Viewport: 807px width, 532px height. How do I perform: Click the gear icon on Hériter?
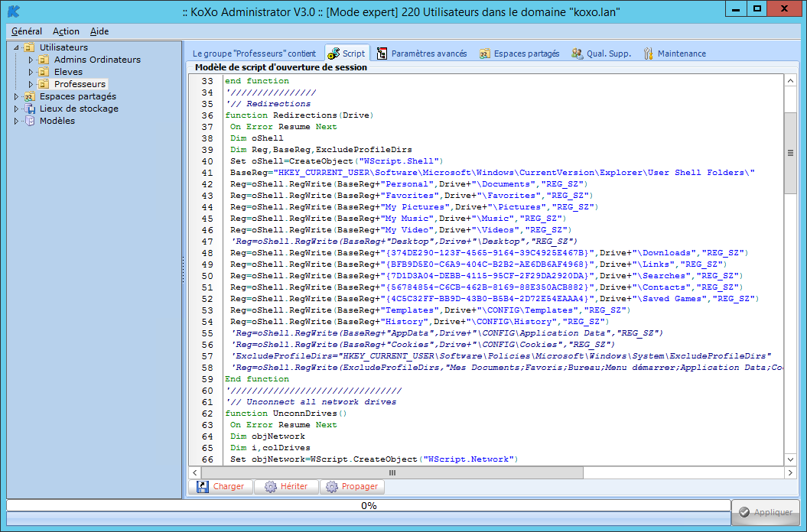(x=271, y=487)
